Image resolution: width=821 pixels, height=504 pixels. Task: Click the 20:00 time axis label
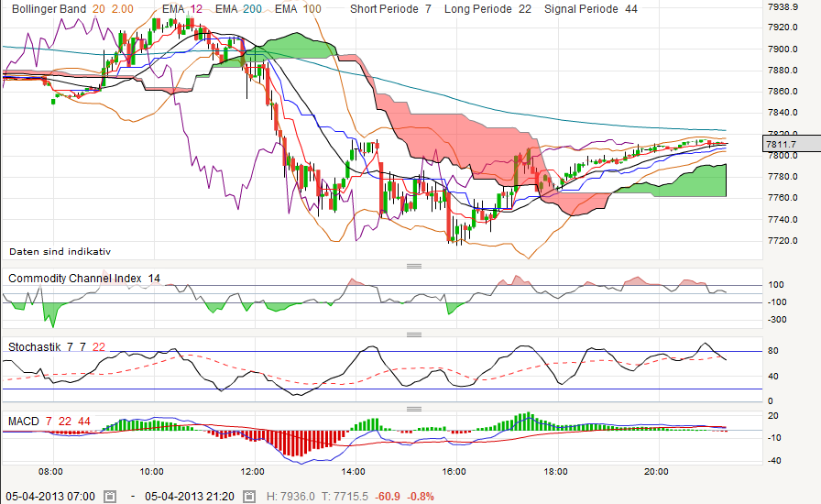(x=656, y=472)
